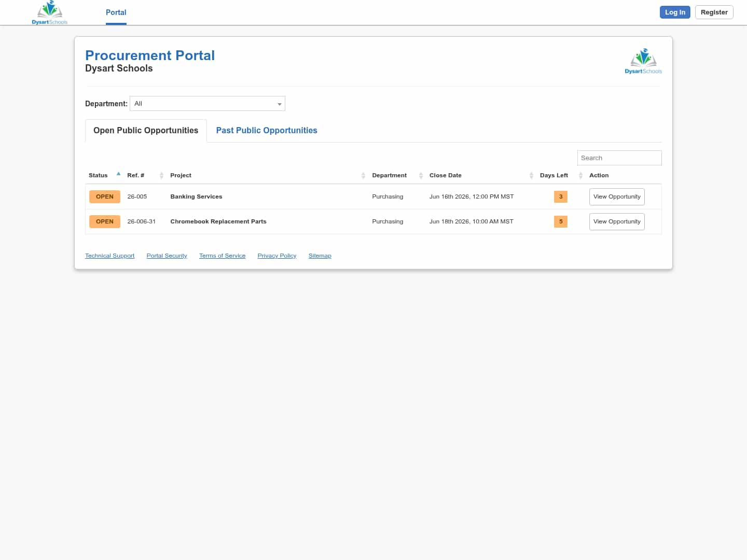The image size is (747, 560).
Task: Open Portal Security link
Action: (x=167, y=256)
